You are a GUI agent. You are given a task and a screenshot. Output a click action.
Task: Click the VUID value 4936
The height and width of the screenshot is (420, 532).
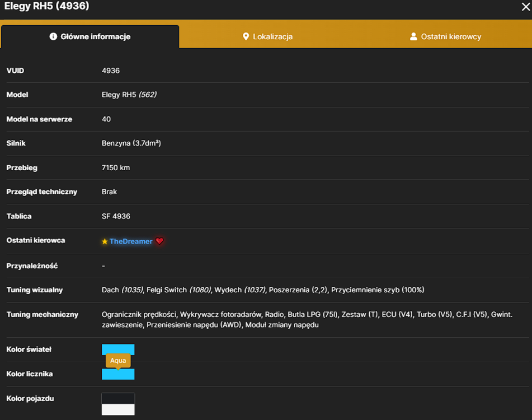111,71
